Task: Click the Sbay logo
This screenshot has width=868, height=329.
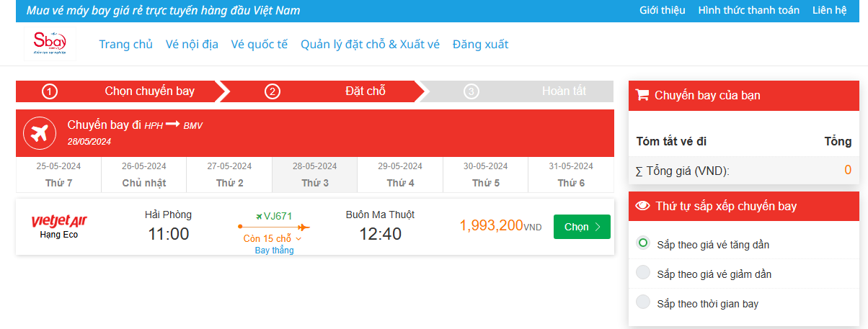Action: tap(50, 44)
